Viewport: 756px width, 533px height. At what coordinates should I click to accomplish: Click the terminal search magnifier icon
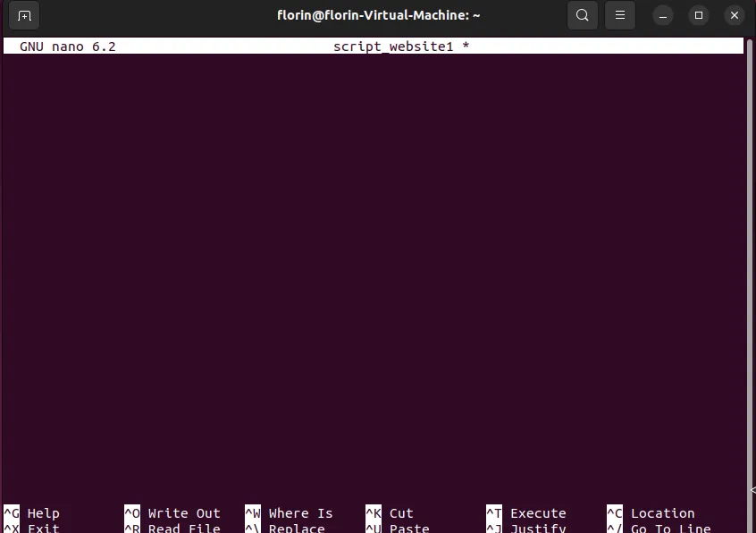coord(583,15)
